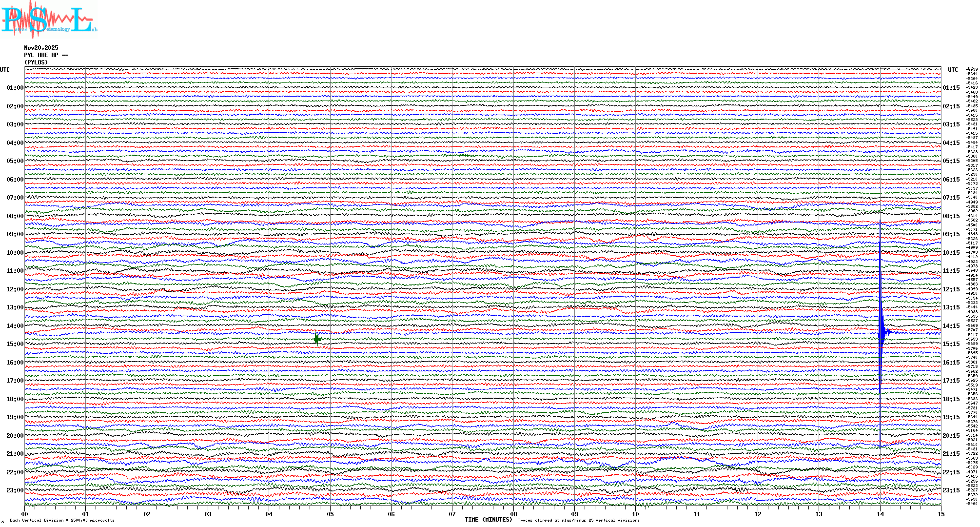Click the (PYLOS) station name
Image resolution: width=980 pixels, height=527 pixels.
[x=36, y=62]
